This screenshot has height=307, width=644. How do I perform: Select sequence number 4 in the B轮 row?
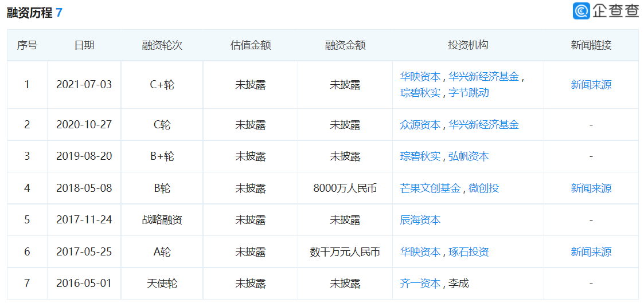(x=27, y=188)
